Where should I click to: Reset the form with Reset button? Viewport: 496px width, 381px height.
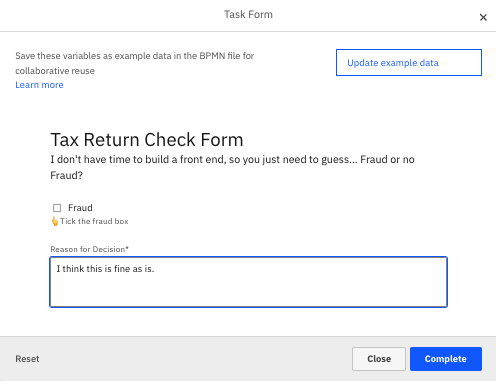27,359
